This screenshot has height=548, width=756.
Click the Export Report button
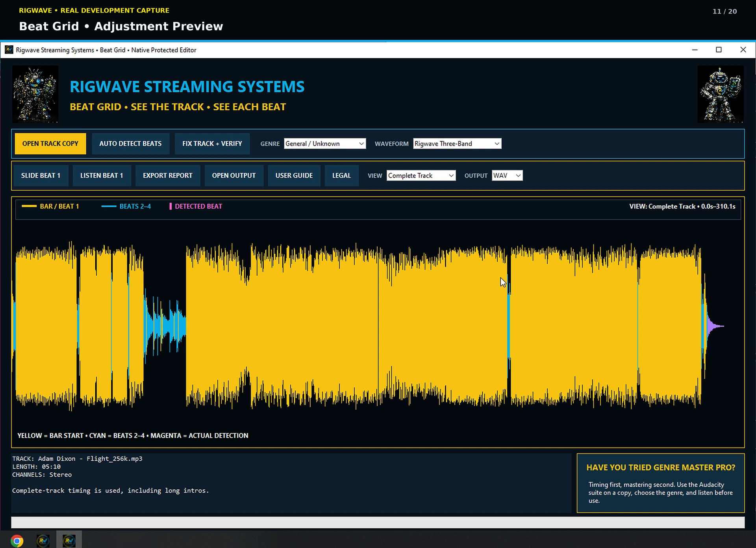pos(168,176)
